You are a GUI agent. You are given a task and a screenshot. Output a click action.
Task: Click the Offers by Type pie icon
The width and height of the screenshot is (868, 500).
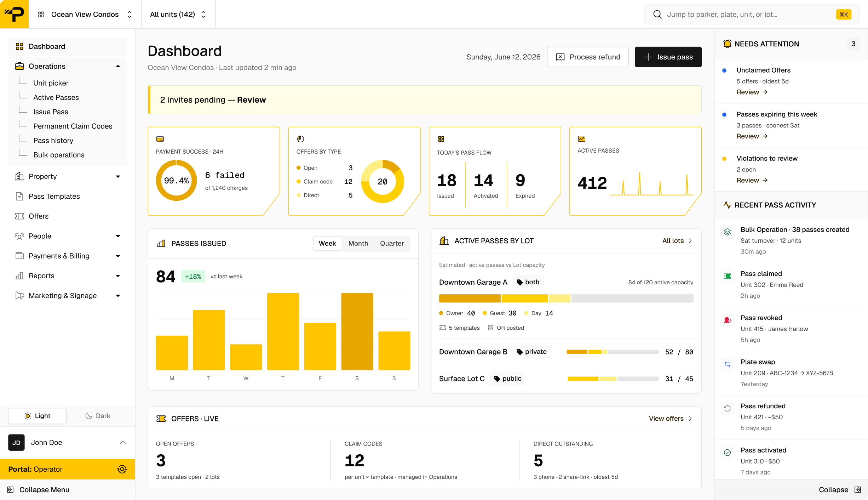[x=300, y=139]
